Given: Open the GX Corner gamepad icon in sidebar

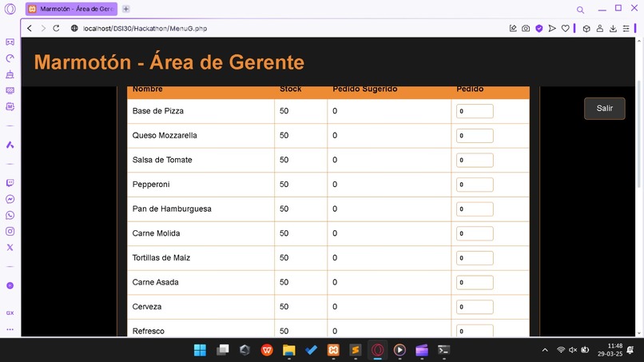Looking at the screenshot, I should [10, 42].
